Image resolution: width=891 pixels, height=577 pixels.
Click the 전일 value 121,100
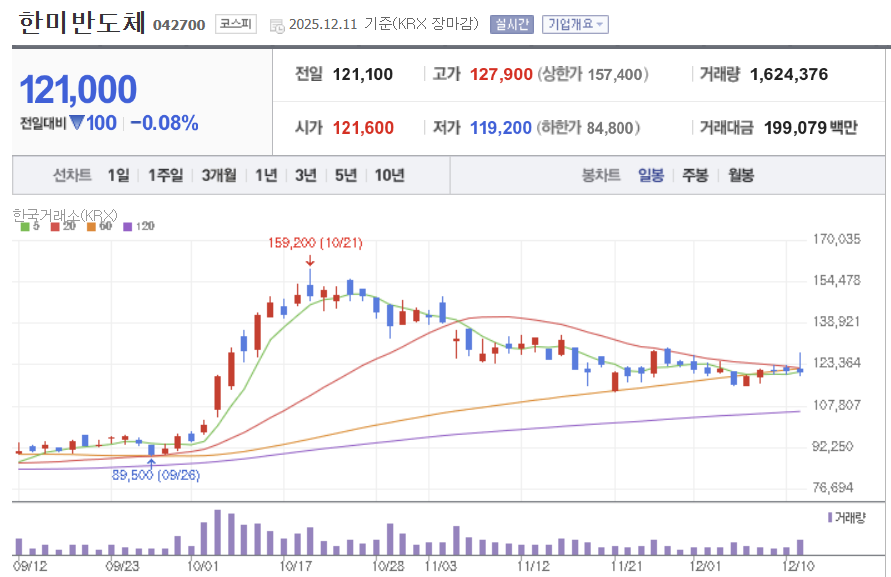[363, 74]
